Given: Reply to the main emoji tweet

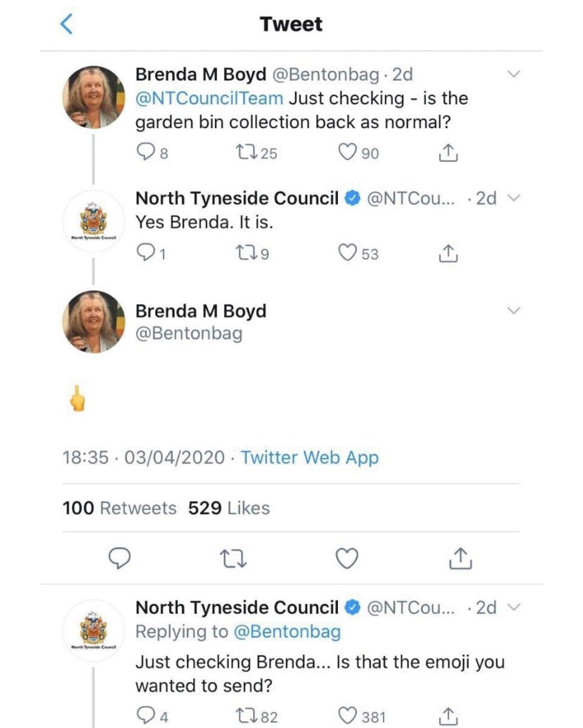Looking at the screenshot, I should (x=119, y=558).
